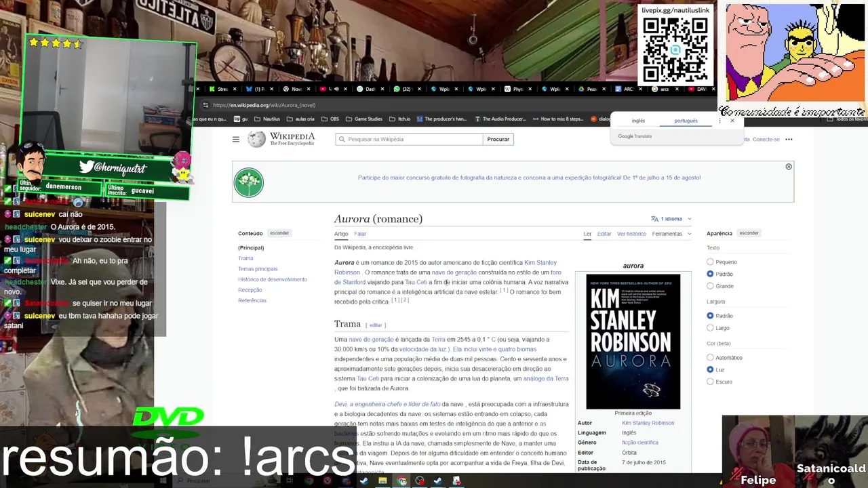Image resolution: width=868 pixels, height=488 pixels.
Task: Open the first Steam icon in the taskbar
Action: pyautogui.click(x=364, y=481)
